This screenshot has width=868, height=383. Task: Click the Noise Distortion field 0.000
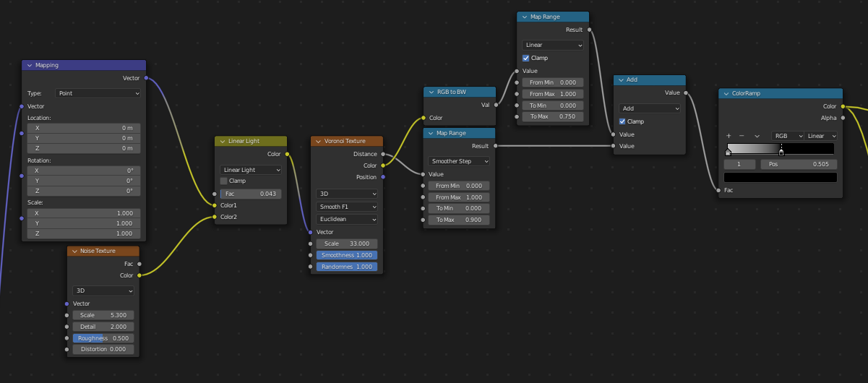(x=103, y=350)
